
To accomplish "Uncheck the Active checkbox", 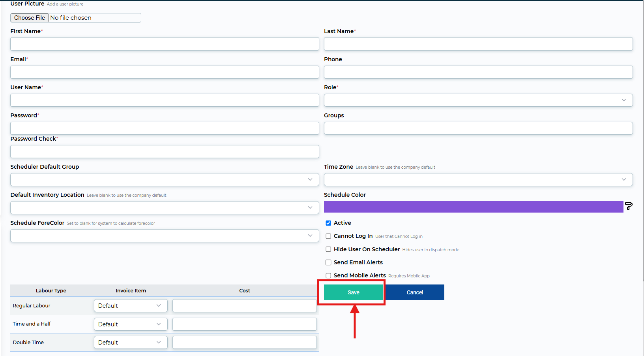I will coord(328,223).
